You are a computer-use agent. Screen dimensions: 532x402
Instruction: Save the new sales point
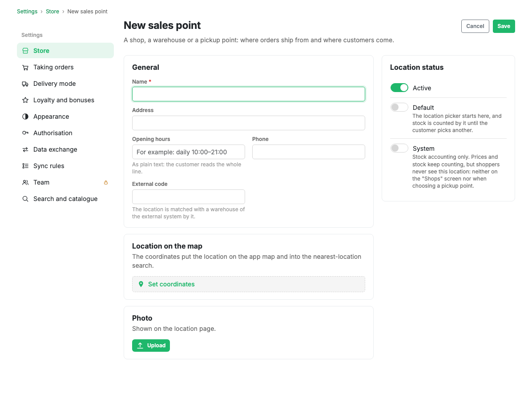click(504, 26)
